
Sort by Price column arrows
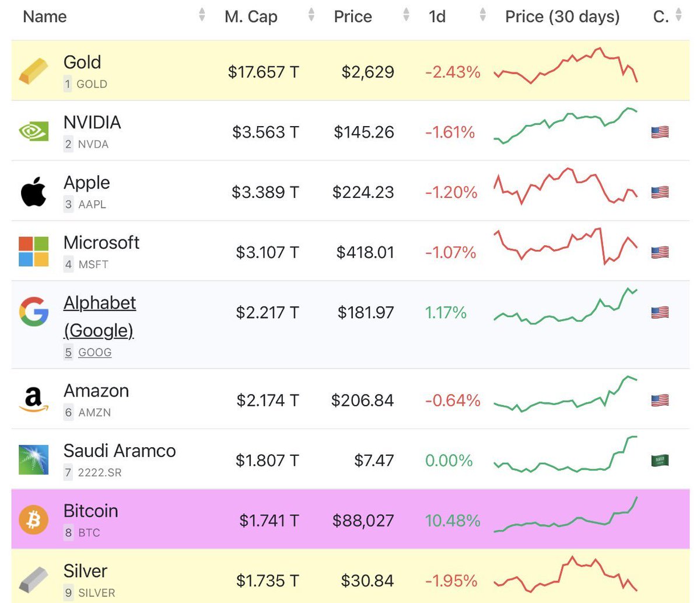pos(406,16)
